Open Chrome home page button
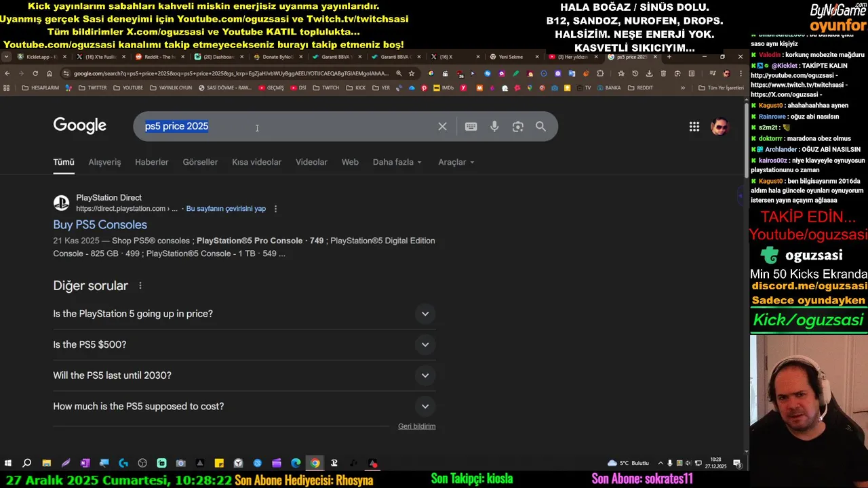Image resolution: width=868 pixels, height=488 pixels. (x=49, y=73)
